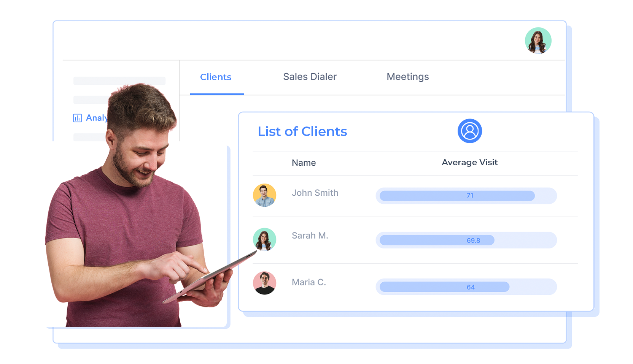The image size is (633, 364).
Task: Click Sarah M.'s visit bar showing 69.8
Action: pos(437,240)
